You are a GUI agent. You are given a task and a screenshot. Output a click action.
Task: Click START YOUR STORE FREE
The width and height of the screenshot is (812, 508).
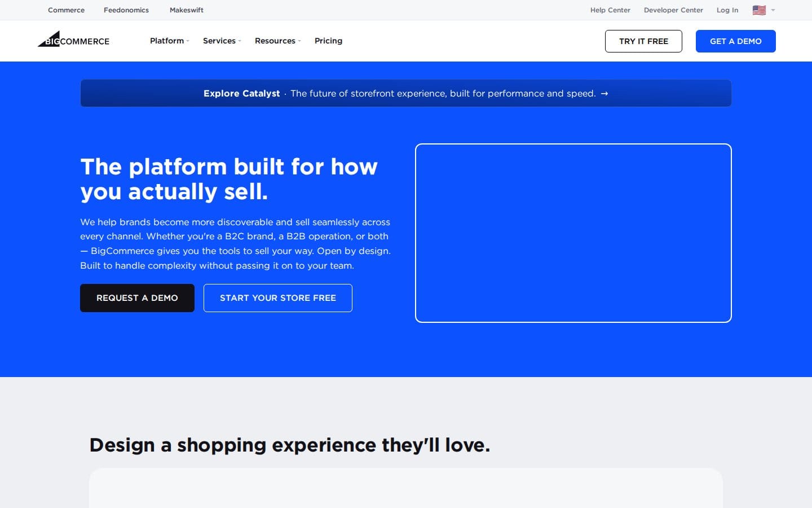(x=278, y=298)
